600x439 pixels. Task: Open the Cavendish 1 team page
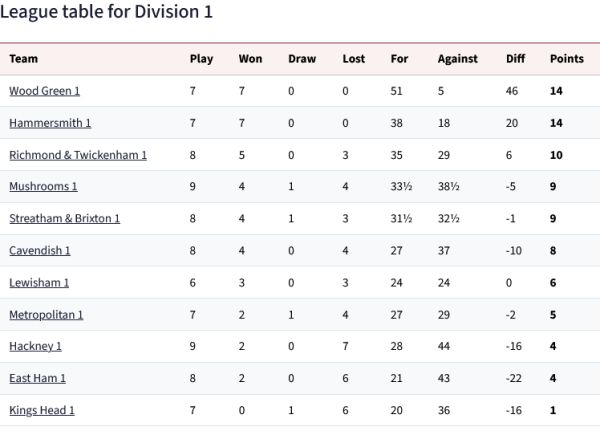[40, 251]
